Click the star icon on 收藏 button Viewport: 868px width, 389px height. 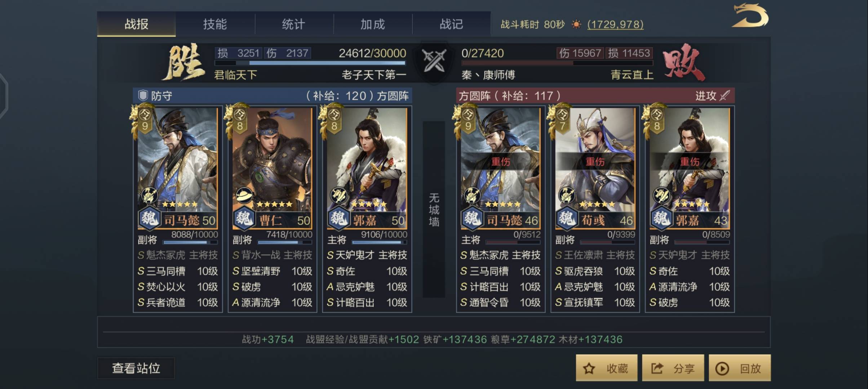click(589, 368)
